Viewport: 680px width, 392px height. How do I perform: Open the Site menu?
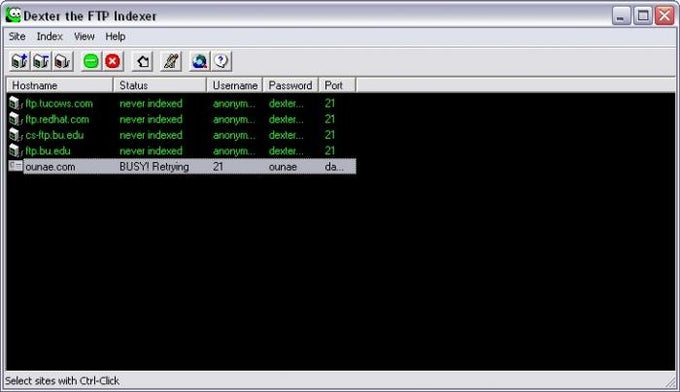coord(17,36)
